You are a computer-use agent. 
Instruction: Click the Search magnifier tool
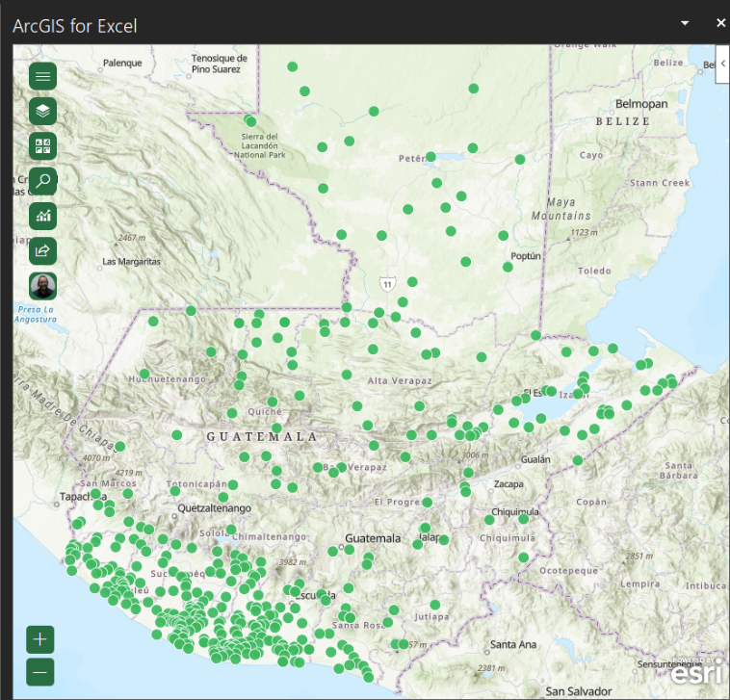[x=42, y=181]
